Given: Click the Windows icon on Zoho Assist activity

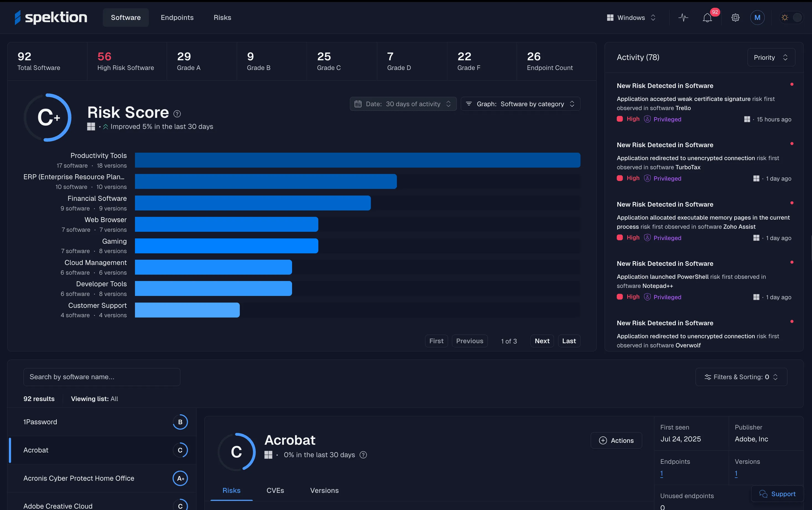Looking at the screenshot, I should point(756,238).
